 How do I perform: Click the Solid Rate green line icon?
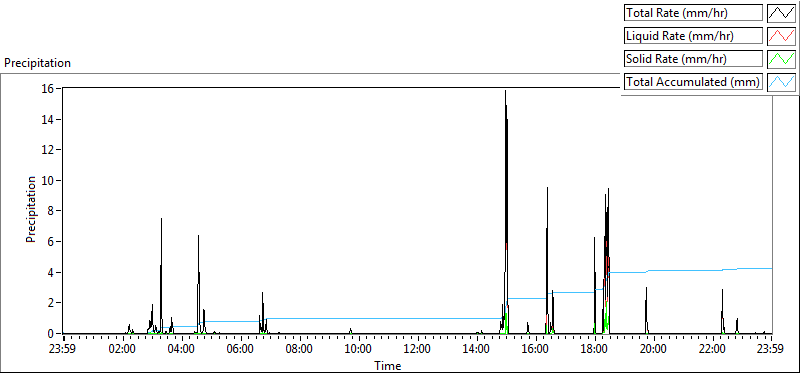(x=781, y=59)
